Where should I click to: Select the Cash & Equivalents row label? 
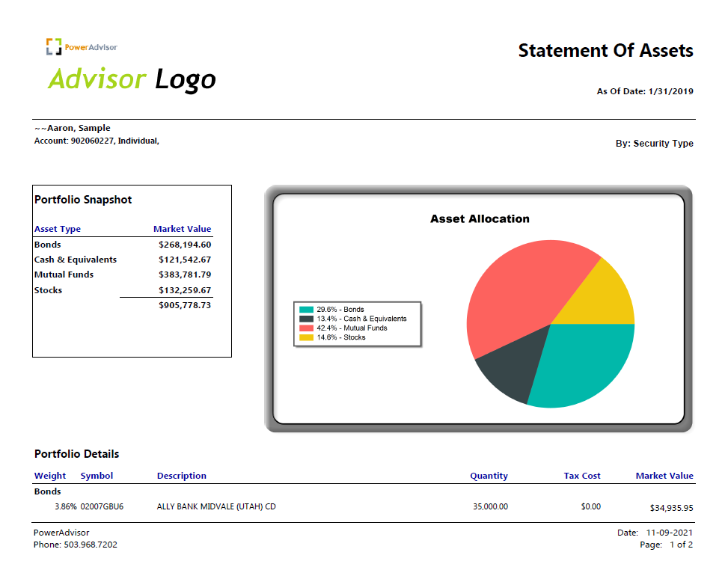pyautogui.click(x=76, y=260)
